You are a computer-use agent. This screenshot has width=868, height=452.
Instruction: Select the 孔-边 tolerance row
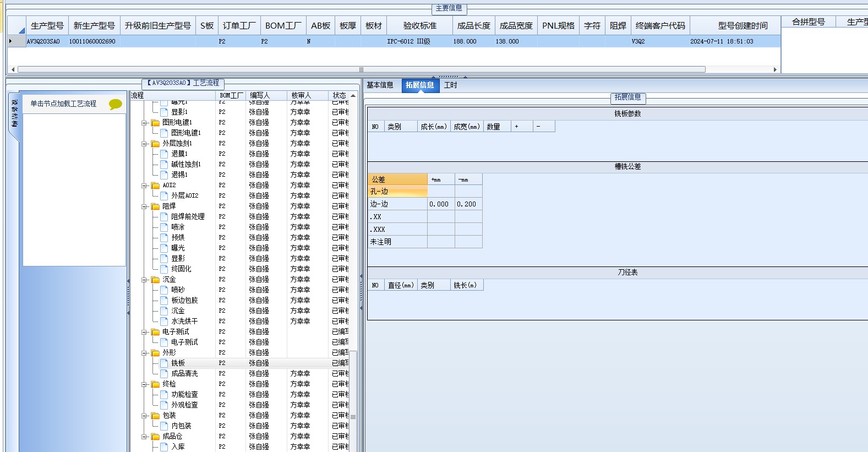[397, 192]
